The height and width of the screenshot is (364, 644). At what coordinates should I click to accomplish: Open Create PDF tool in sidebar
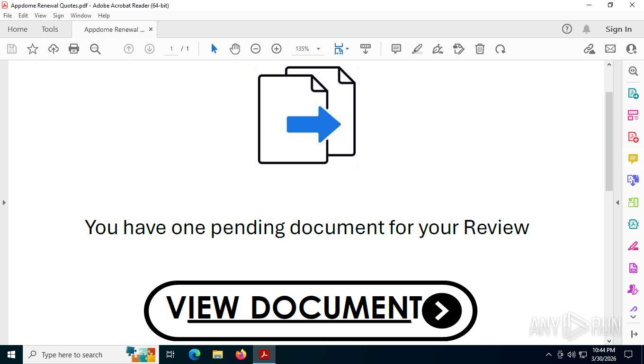[x=633, y=137]
